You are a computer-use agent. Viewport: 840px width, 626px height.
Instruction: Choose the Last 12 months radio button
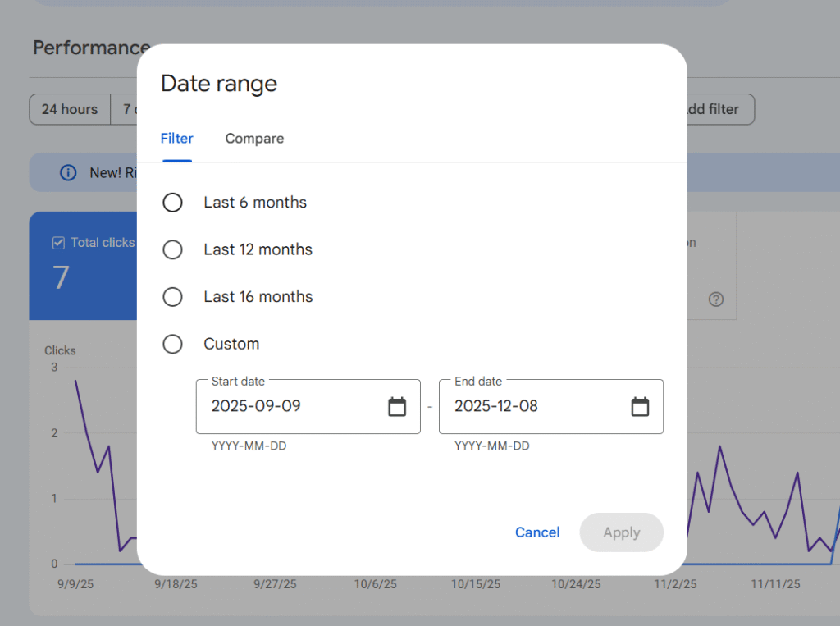pos(172,250)
